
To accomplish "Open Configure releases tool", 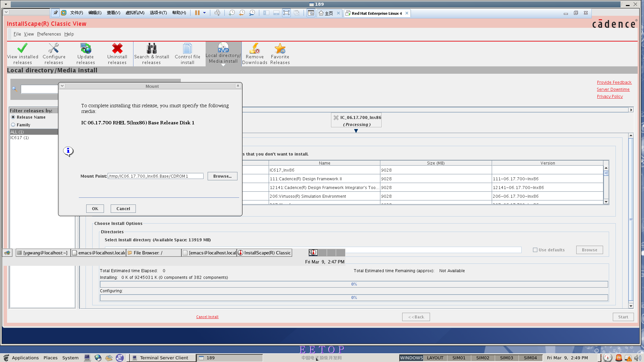I will pyautogui.click(x=54, y=54).
